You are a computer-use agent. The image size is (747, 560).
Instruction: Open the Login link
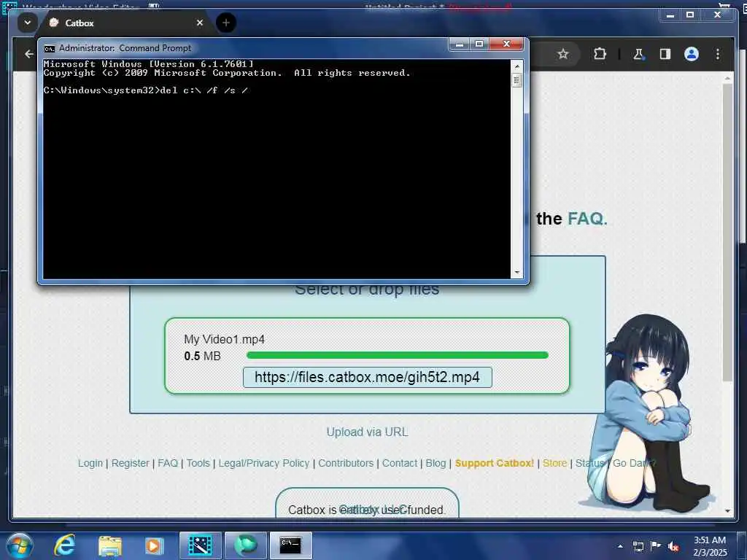tap(90, 463)
